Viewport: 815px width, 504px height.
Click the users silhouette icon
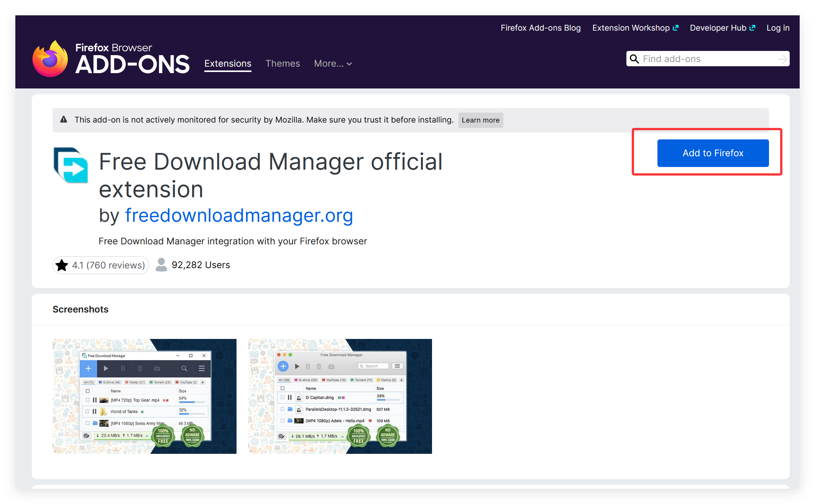click(161, 265)
